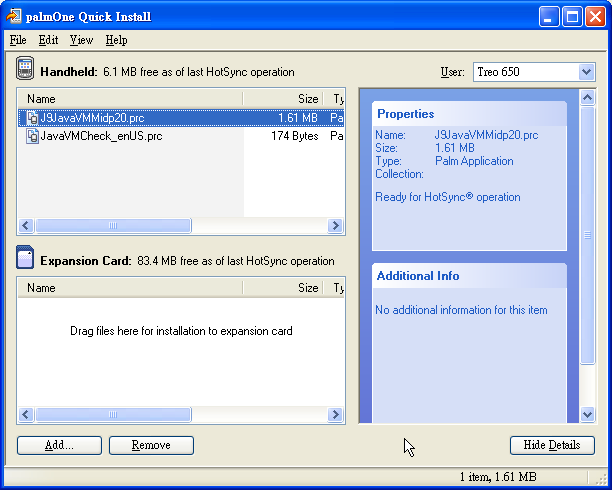Maximize the palmOne Quick Install window
This screenshot has width=612, height=490.
[x=572, y=16]
